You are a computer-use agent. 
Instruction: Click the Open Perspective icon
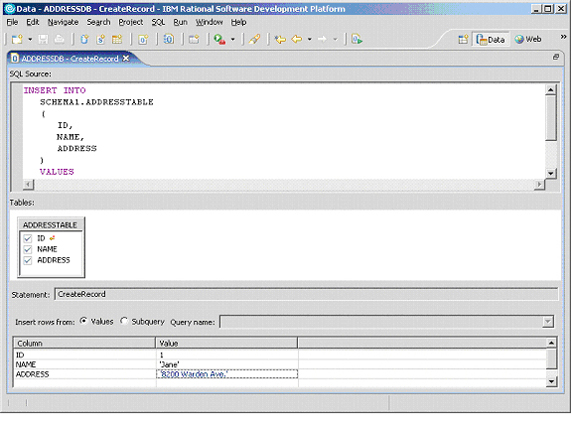click(463, 39)
